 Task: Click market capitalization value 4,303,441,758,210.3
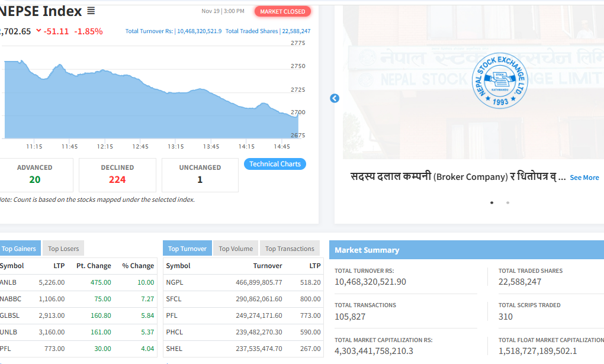374,352
